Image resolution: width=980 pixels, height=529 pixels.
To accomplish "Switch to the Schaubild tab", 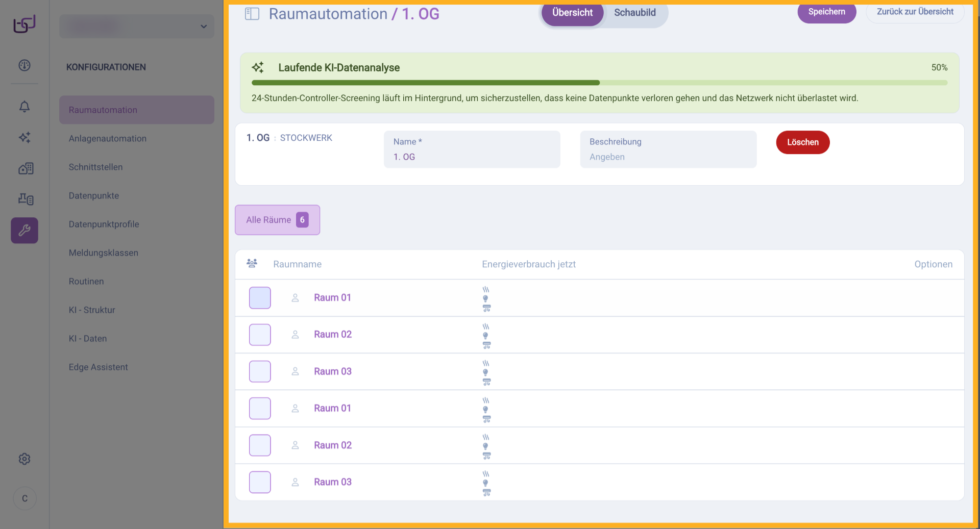I will point(634,13).
